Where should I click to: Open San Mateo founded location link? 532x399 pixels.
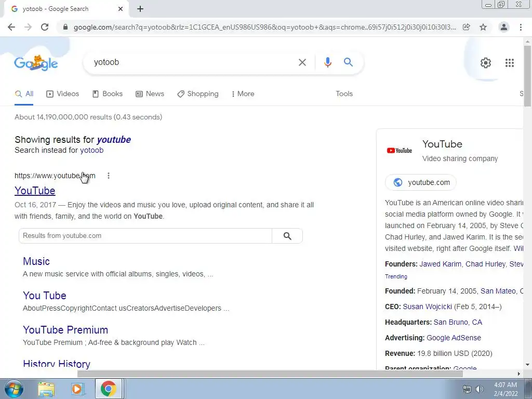(x=498, y=291)
